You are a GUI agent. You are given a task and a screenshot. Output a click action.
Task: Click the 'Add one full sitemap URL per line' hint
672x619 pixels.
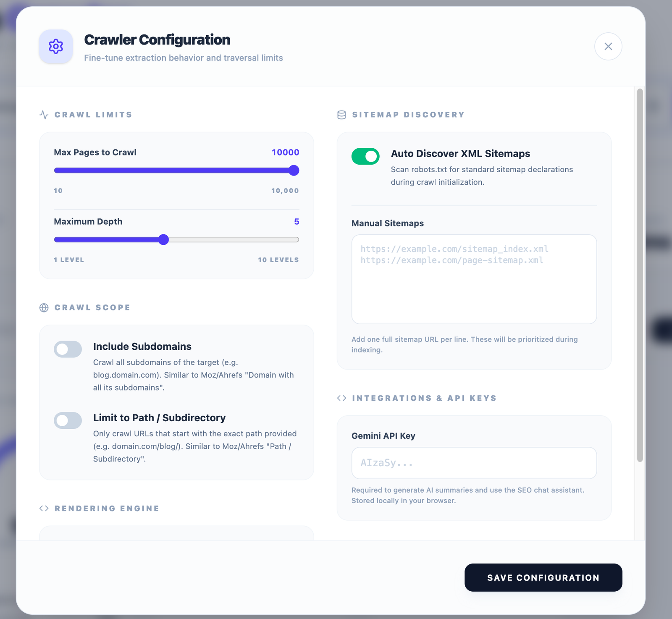[x=465, y=344]
